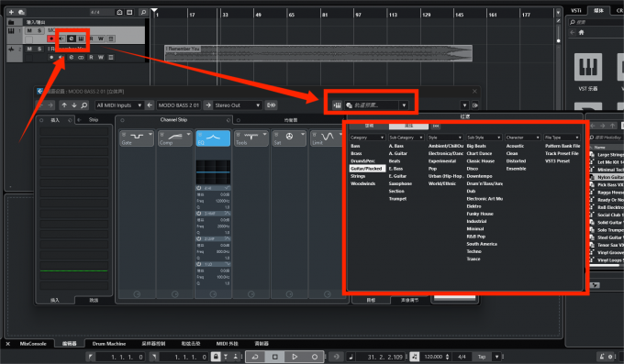The image size is (624, 364).
Task: Select Distorted character filter
Action: coord(516,161)
